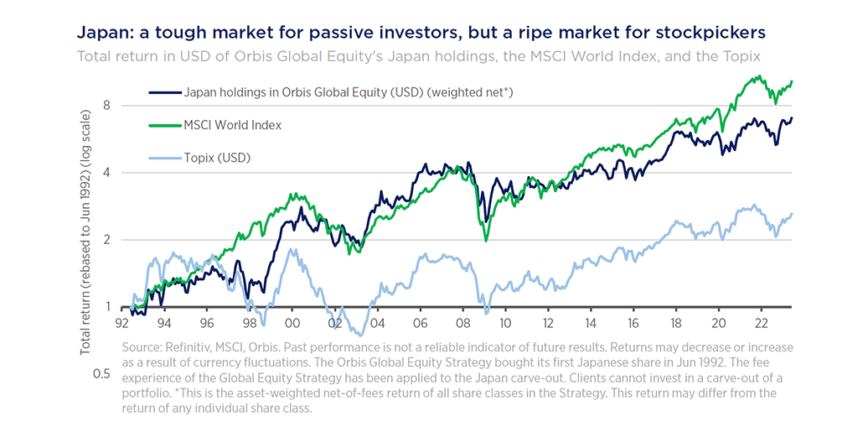
Task: Click the x-axis year label 08
Action: (462, 323)
